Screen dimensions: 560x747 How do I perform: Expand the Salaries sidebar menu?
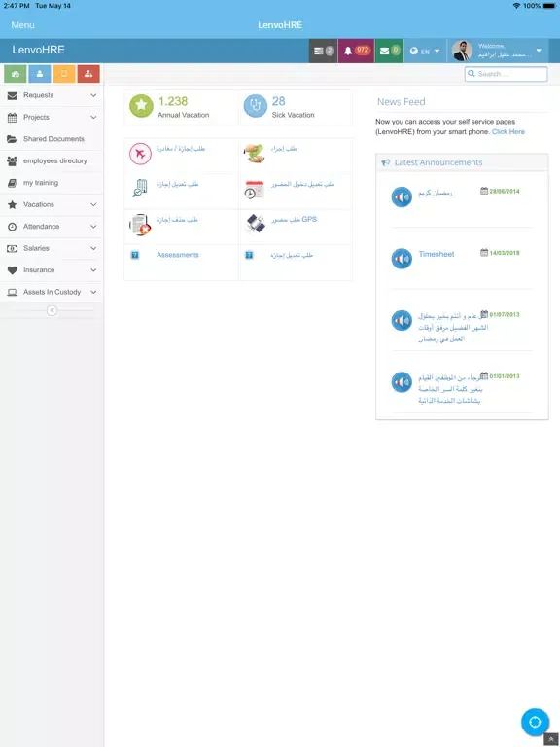[x=52, y=248]
